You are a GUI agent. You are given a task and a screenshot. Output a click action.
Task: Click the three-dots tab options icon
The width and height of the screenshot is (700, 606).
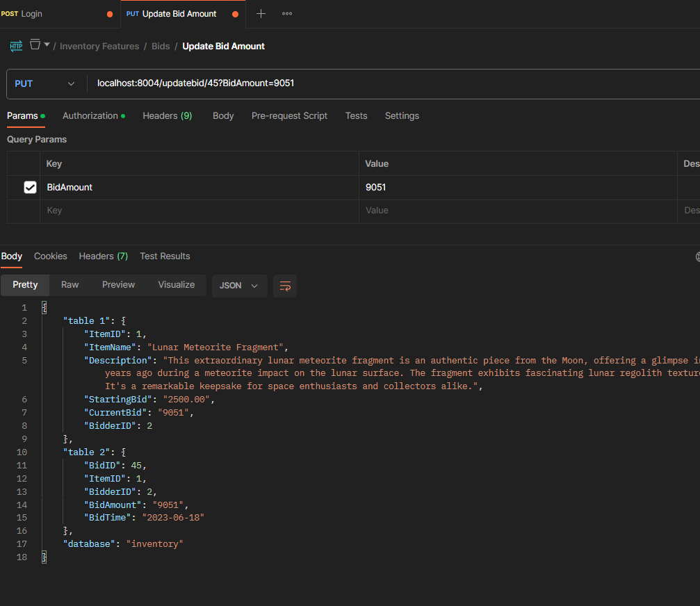click(287, 14)
